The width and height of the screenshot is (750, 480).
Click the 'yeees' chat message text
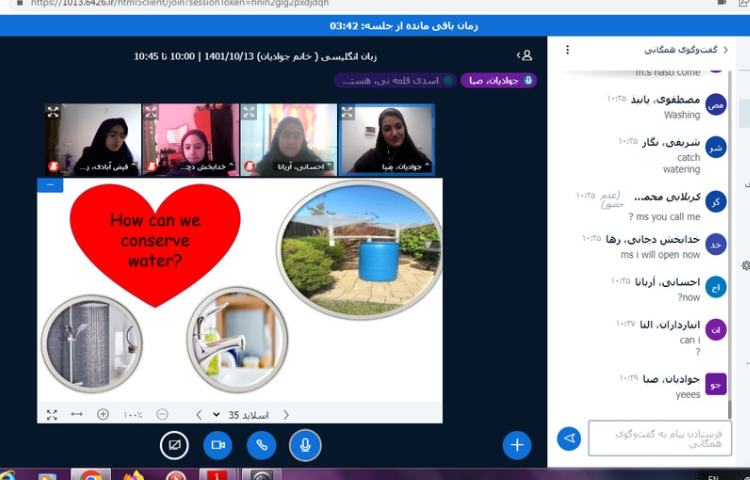coord(688,394)
